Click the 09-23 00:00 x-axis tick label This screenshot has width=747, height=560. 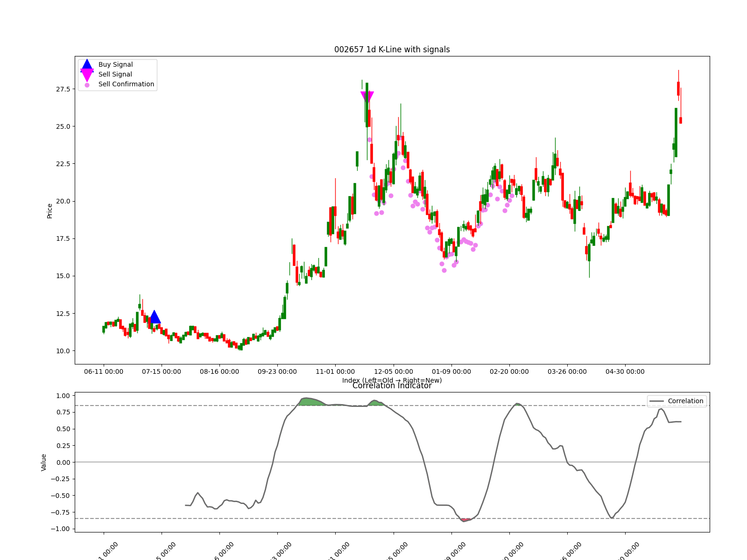[277, 372]
